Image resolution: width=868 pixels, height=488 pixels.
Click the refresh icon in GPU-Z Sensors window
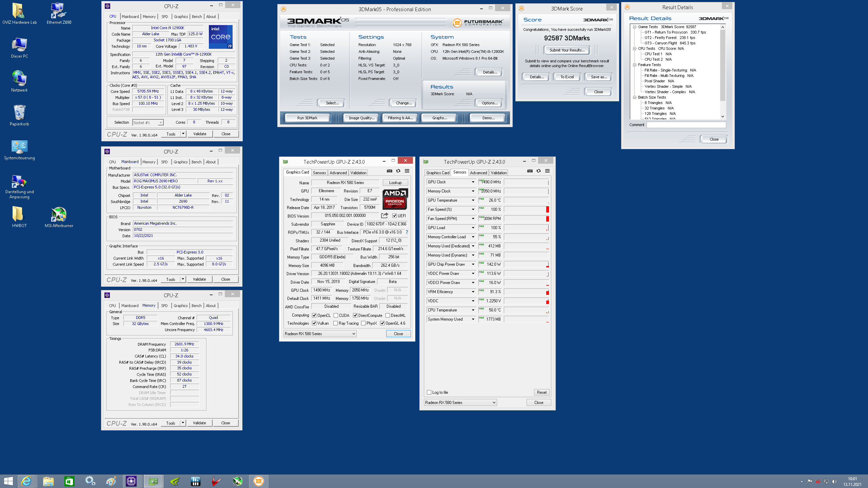(x=539, y=171)
